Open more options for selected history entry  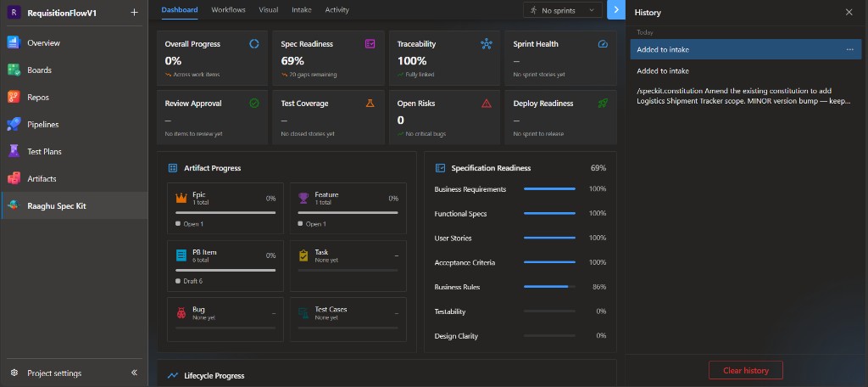click(x=849, y=49)
